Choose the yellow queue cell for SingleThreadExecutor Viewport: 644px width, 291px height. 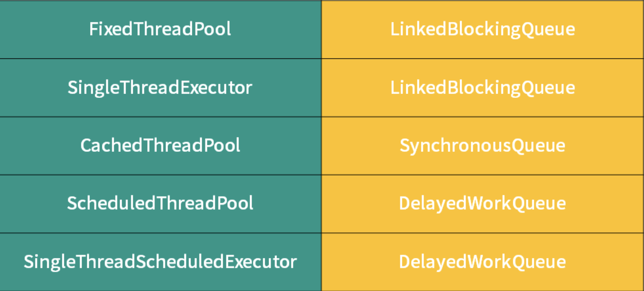(482, 88)
